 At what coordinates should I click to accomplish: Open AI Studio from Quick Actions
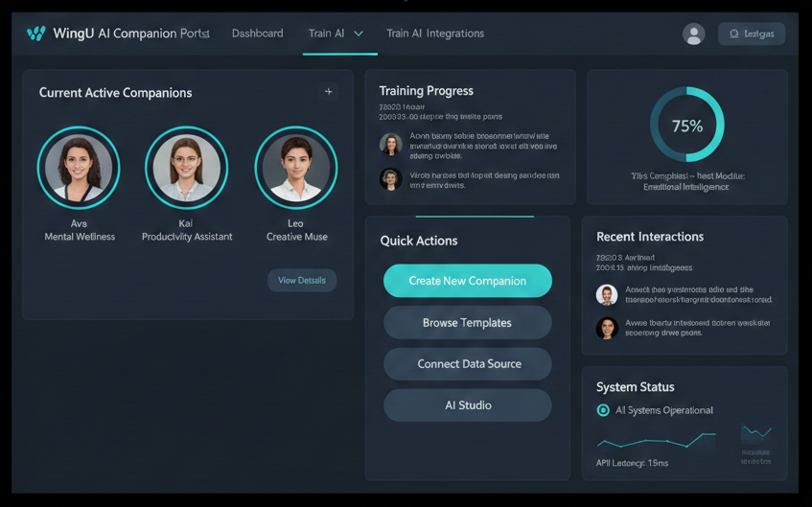(x=467, y=405)
